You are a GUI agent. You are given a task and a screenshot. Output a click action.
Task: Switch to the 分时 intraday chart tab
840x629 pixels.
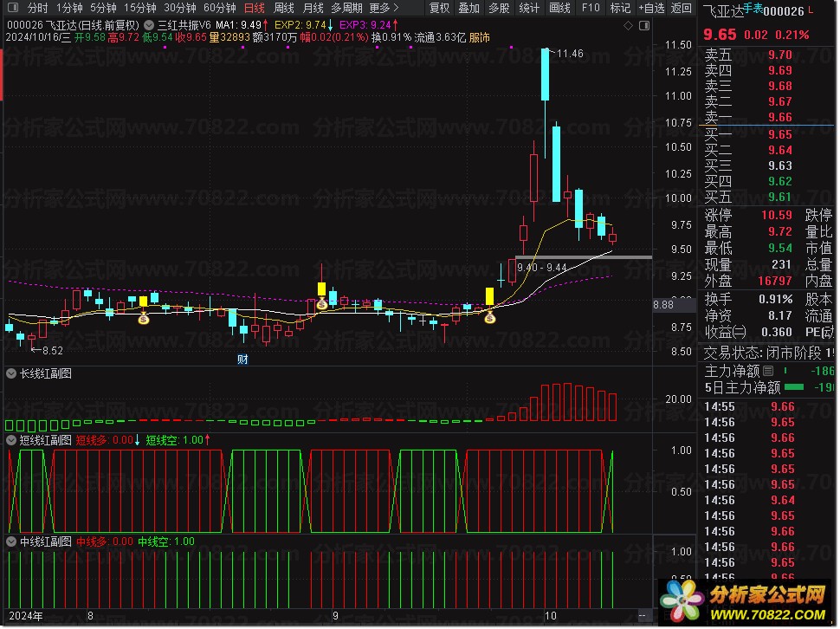[x=37, y=8]
